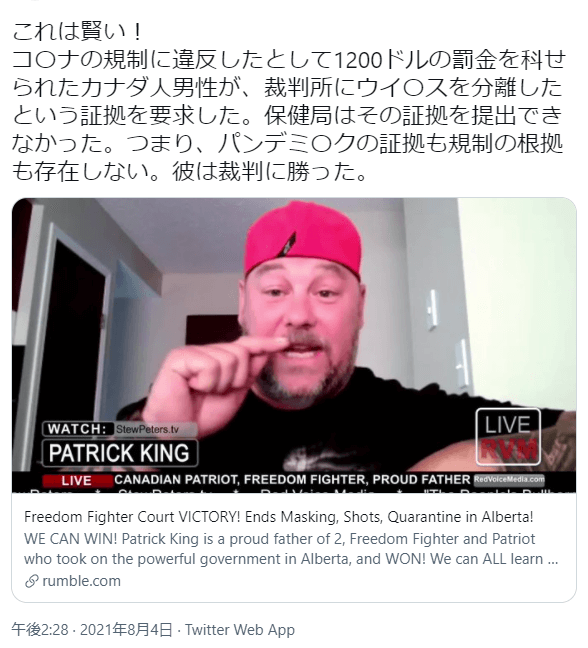This screenshot has height=648, width=588.
Task: Click tweet's last line "彼は裁判に勝った。"
Action: click(269, 171)
